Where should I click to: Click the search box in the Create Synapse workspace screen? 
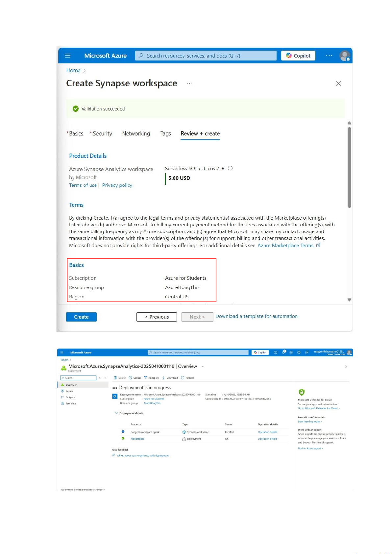(x=206, y=56)
